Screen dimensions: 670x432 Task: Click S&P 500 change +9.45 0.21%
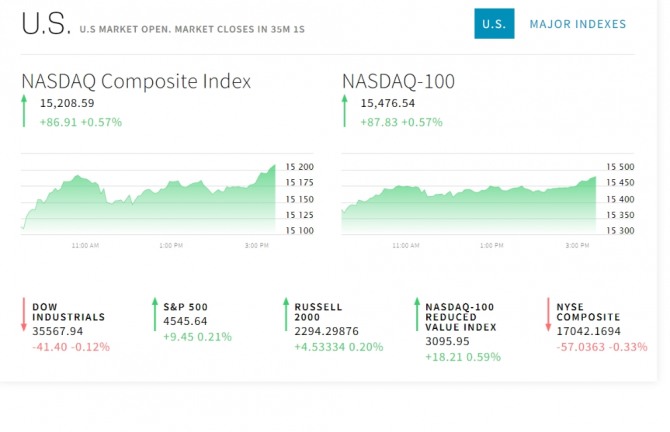click(197, 337)
